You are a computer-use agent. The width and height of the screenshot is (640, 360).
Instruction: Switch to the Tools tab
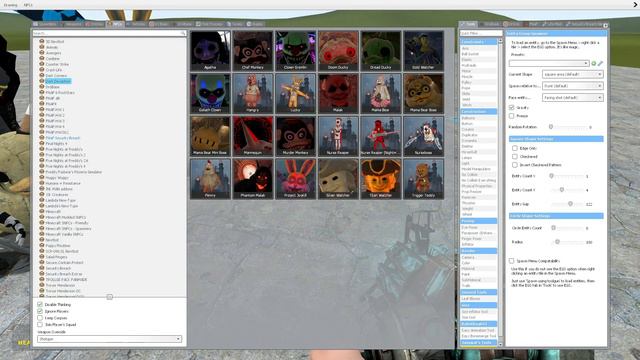(468, 24)
